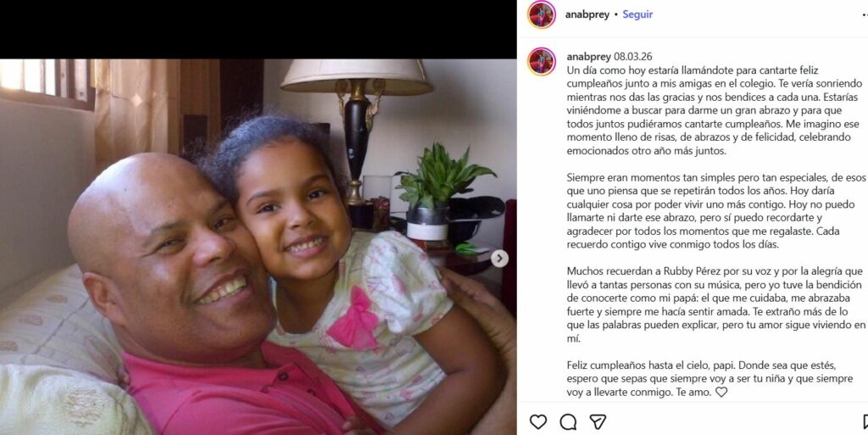Screen dimensions: 868x435
Task: Share the post using the paper plane icon
Action: pos(598,421)
